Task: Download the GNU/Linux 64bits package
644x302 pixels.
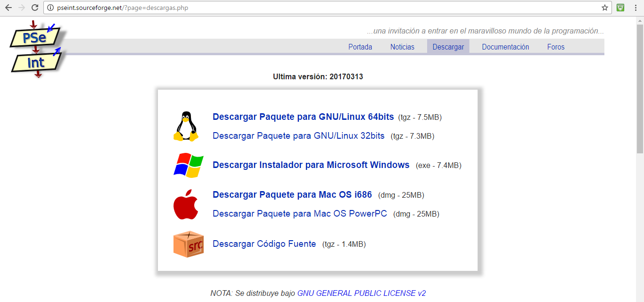Action: [x=304, y=117]
